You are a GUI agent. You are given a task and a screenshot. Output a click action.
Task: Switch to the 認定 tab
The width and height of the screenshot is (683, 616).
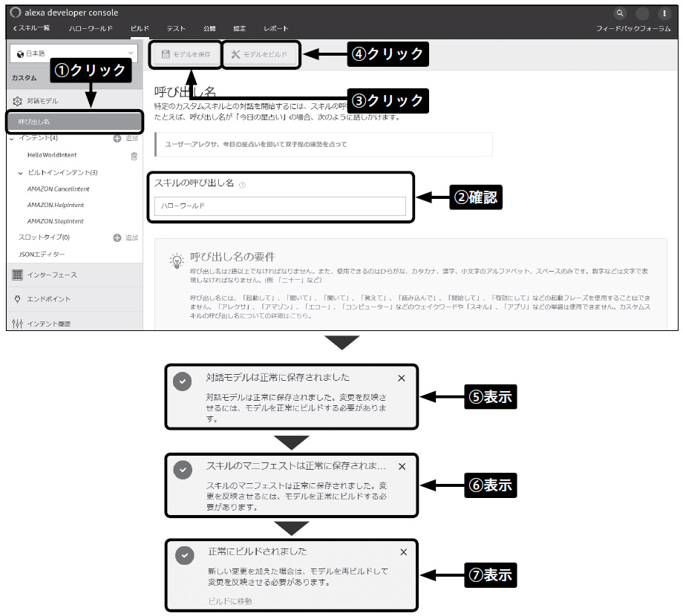coord(240,28)
